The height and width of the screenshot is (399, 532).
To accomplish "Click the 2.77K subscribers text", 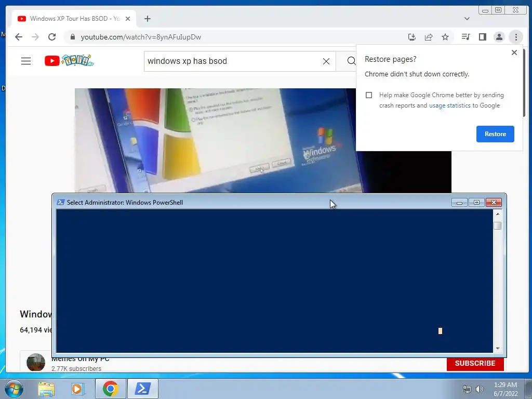I will 76,369.
